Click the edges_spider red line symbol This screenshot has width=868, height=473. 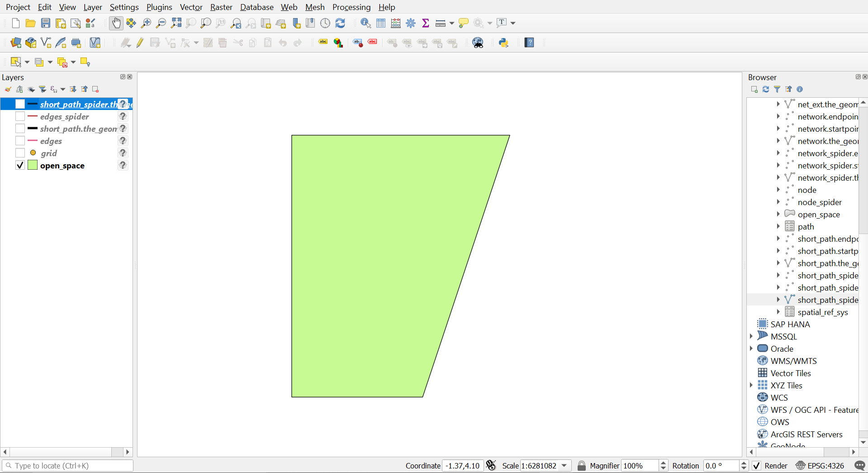click(33, 116)
